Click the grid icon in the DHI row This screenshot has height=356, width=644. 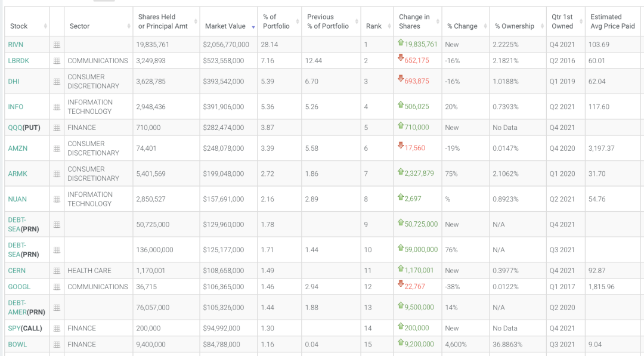pyautogui.click(x=57, y=81)
